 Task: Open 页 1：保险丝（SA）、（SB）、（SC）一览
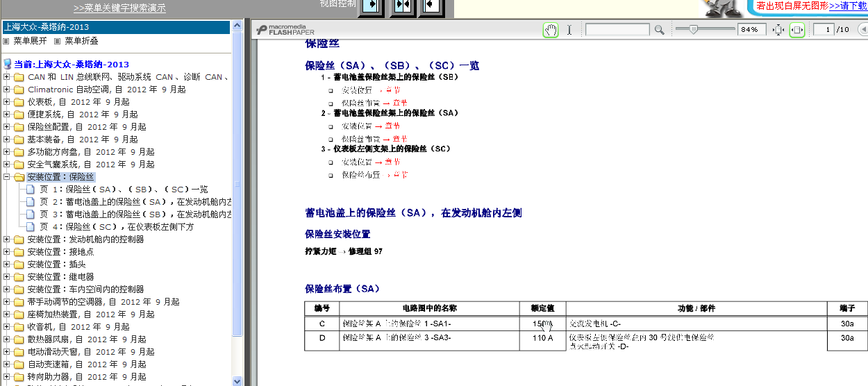click(124, 190)
